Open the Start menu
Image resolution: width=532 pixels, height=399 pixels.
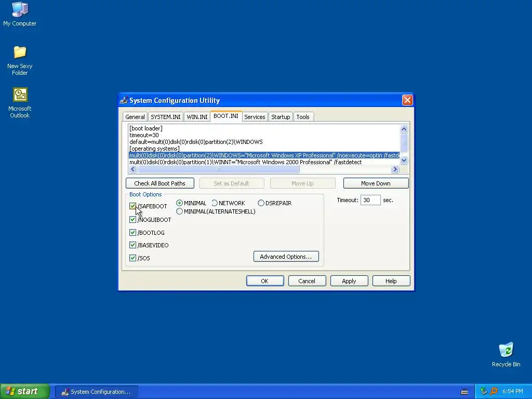click(x=25, y=391)
